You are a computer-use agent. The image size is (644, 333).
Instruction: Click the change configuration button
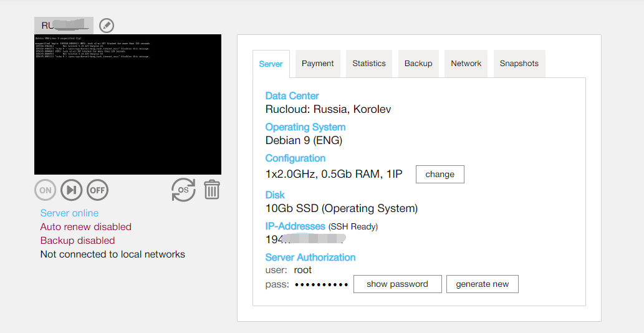click(440, 174)
